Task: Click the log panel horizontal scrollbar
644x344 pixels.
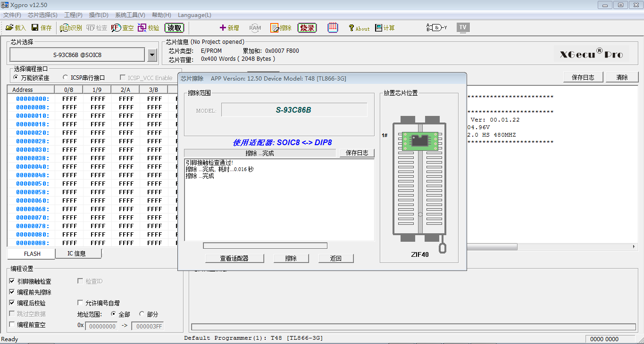Action: tap(547, 247)
